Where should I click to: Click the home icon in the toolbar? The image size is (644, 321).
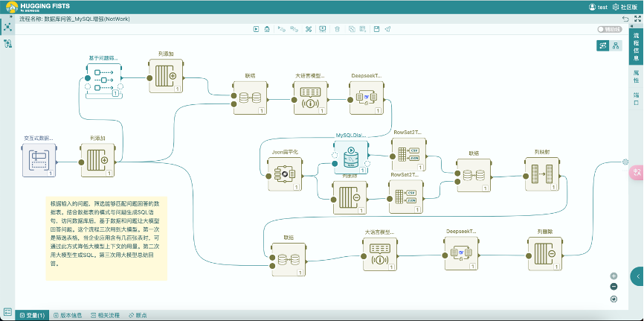pyautogui.click(x=267, y=29)
